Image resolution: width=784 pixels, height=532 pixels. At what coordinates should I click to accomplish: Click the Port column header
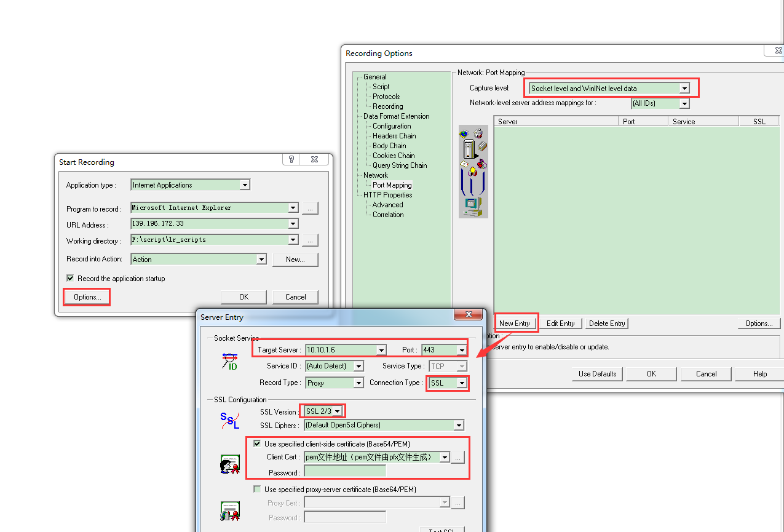tap(643, 122)
